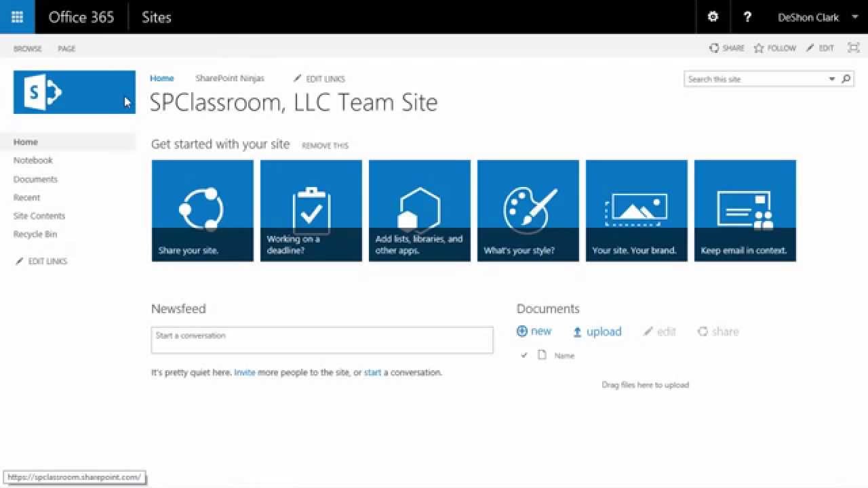Open the Working on a deadline tile

(311, 211)
